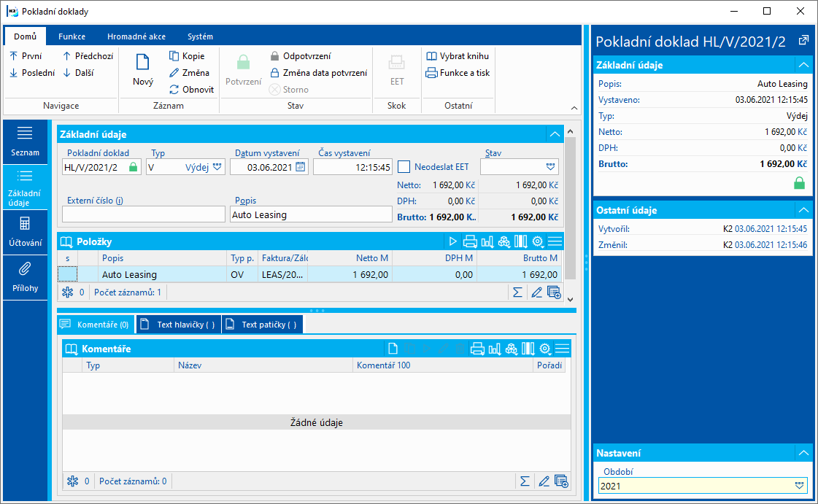Screen dimensions: 818x504
Task: Open calendar picker for Datum vystavení
Action: (x=301, y=167)
